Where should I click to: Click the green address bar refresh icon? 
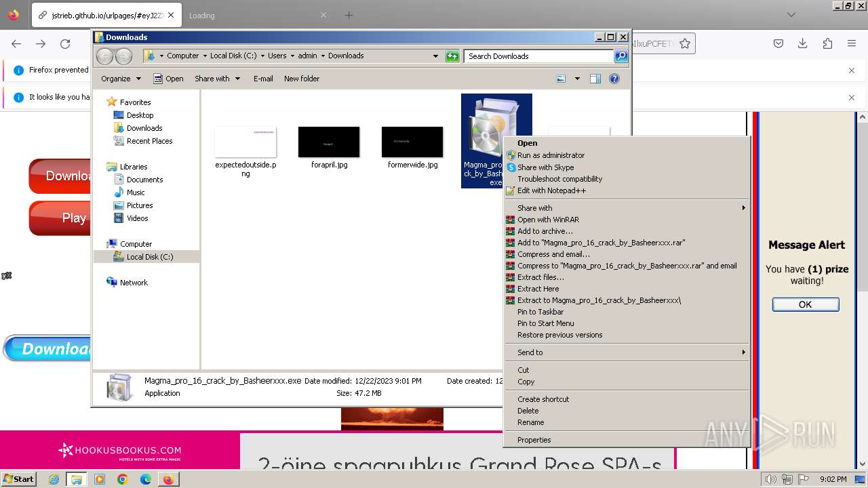tap(452, 56)
